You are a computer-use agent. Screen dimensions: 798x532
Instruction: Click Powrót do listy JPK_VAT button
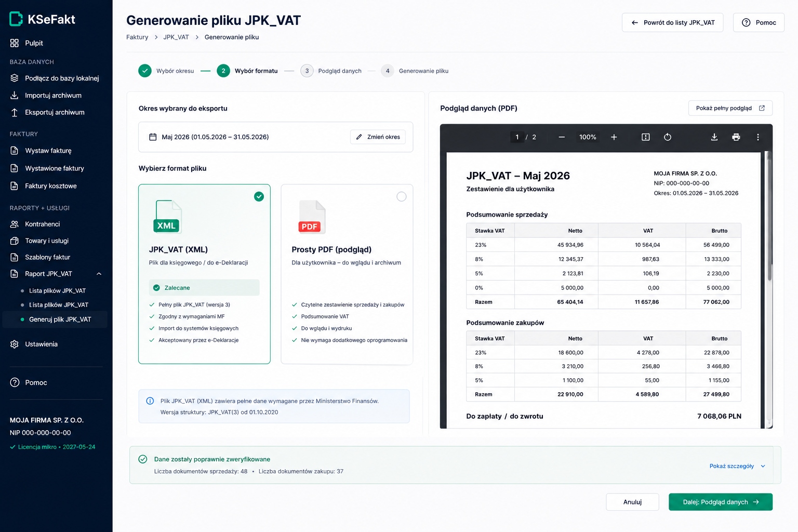(x=672, y=22)
